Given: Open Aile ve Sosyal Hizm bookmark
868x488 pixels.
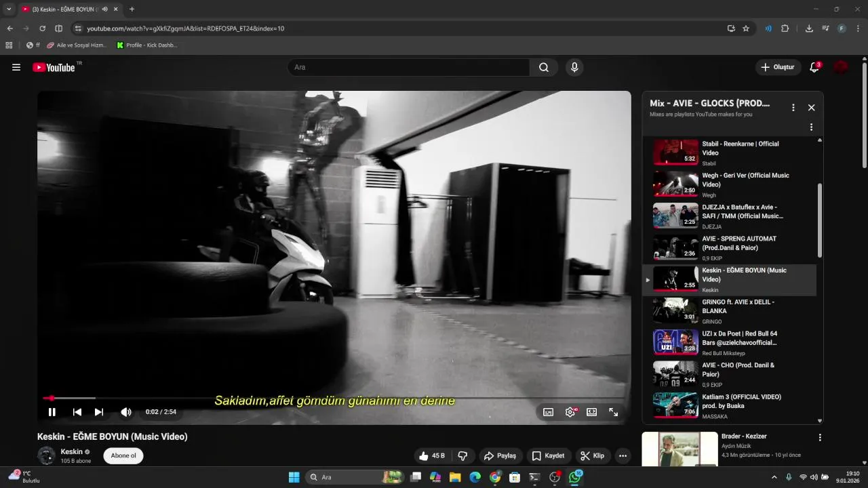Looking at the screenshot, I should pos(76,45).
